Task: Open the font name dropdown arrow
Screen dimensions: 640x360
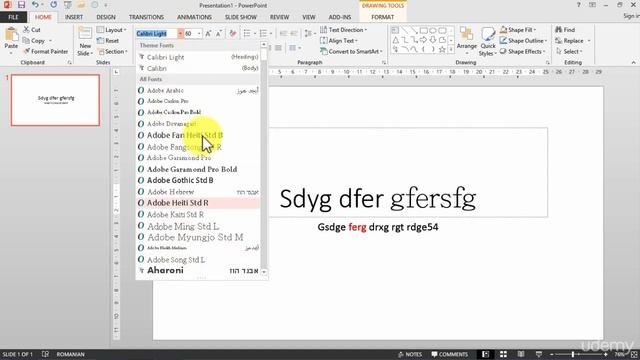Action: [x=180, y=33]
